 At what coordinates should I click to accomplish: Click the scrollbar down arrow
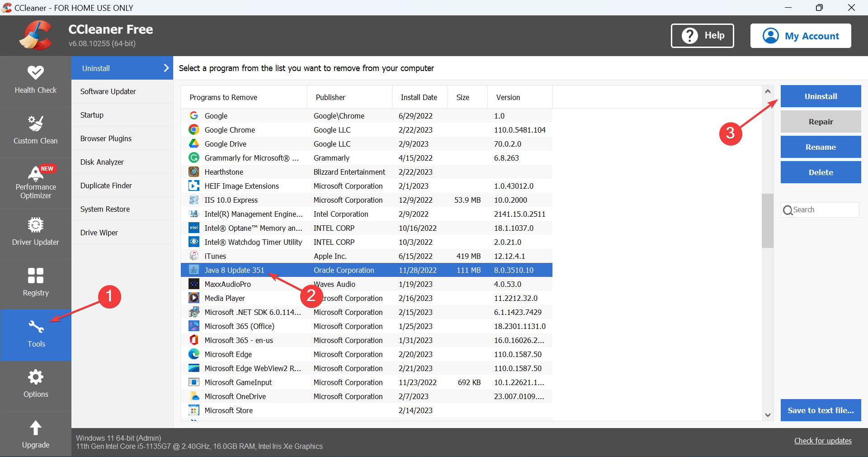click(x=768, y=415)
